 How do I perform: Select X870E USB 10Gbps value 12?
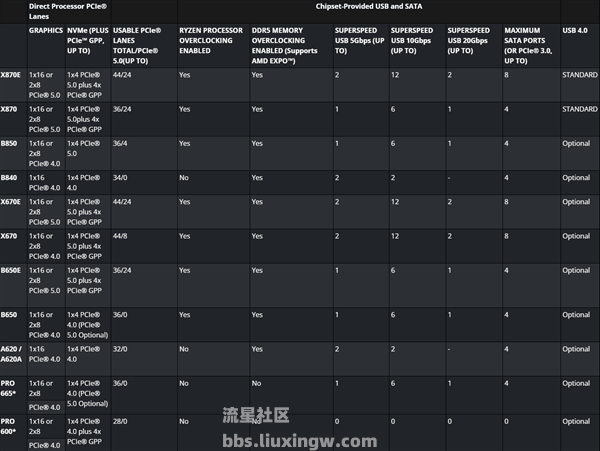click(395, 75)
